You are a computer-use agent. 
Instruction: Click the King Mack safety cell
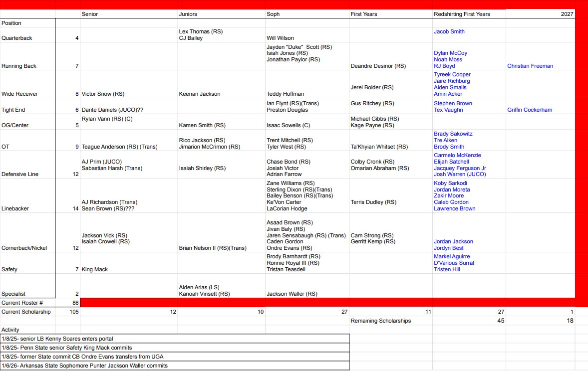pyautogui.click(x=94, y=269)
